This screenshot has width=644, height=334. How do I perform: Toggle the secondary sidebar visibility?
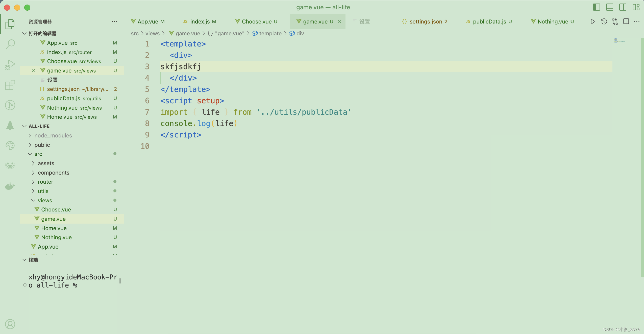tap(623, 7)
